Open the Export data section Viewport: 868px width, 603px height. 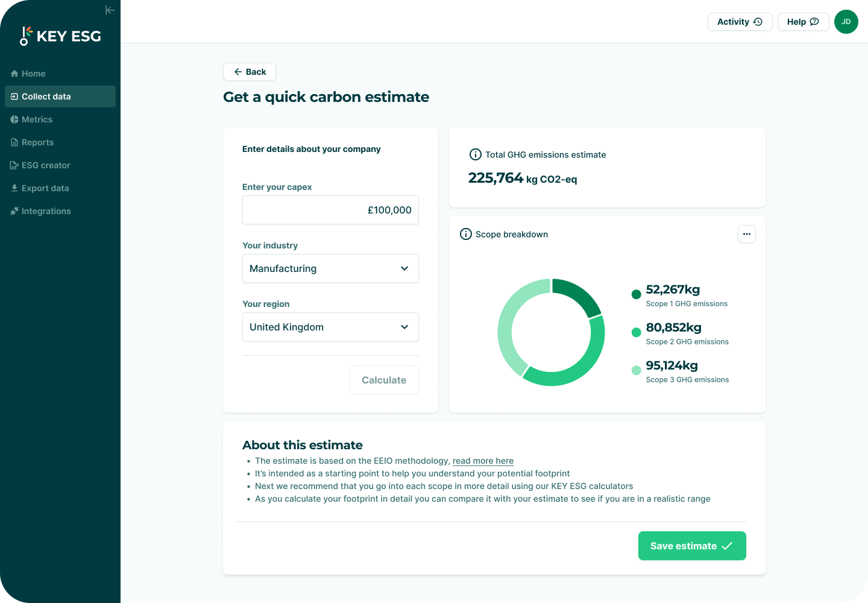(x=45, y=188)
